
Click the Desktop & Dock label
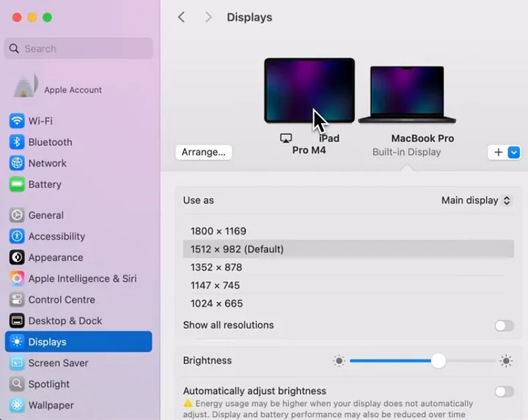click(x=65, y=321)
